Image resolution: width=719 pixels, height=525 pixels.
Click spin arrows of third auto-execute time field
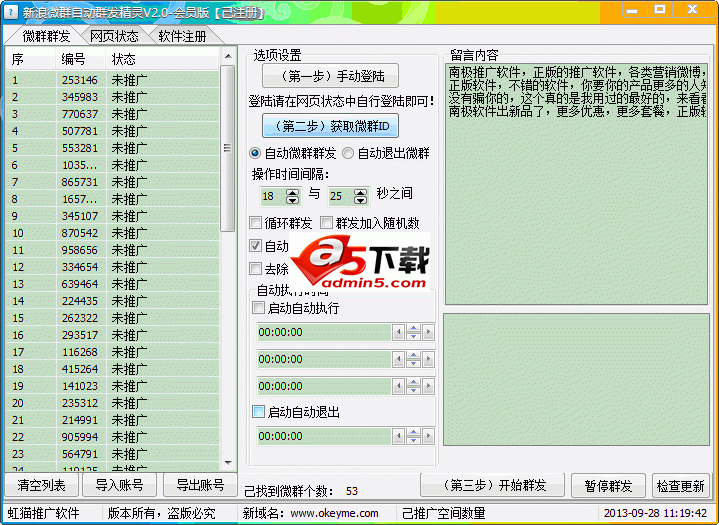[x=413, y=387]
